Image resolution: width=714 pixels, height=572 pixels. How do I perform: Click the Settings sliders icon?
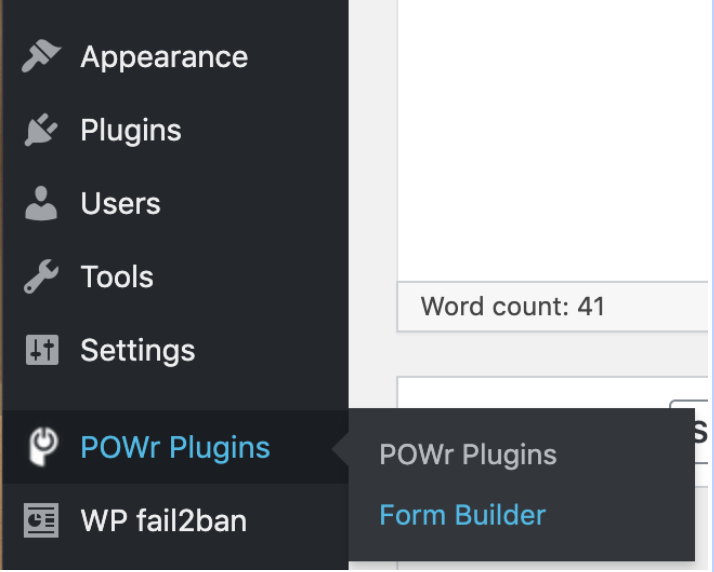[42, 350]
